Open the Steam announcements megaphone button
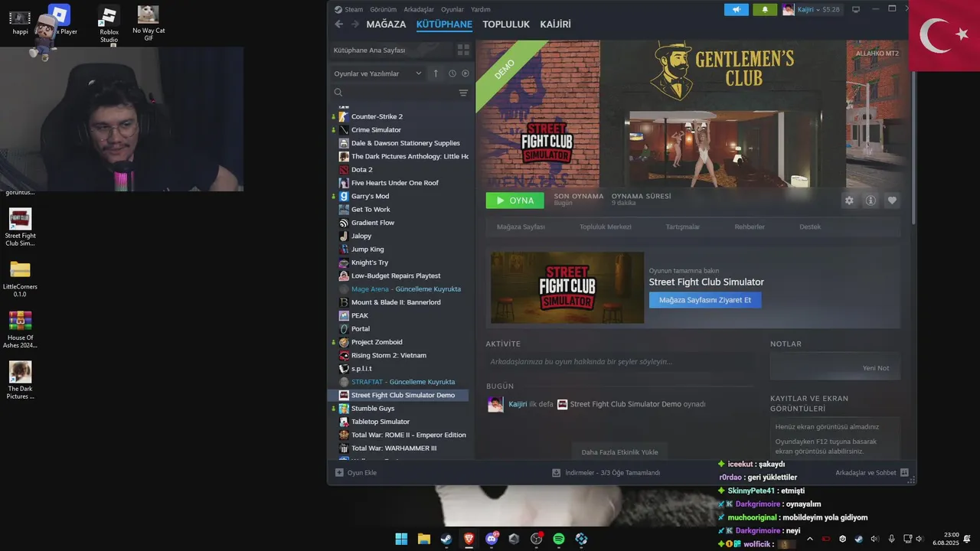 tap(737, 9)
